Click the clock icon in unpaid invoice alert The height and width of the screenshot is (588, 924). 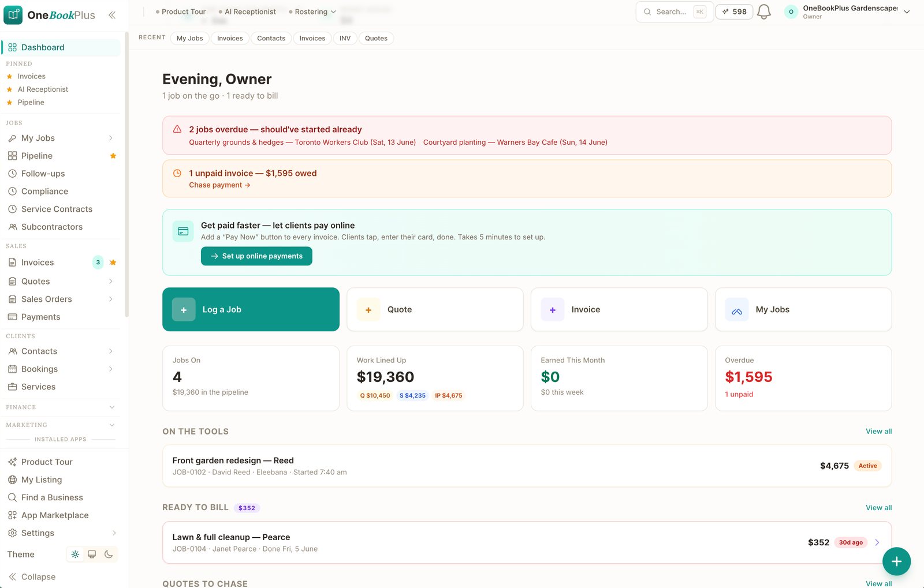[177, 173]
